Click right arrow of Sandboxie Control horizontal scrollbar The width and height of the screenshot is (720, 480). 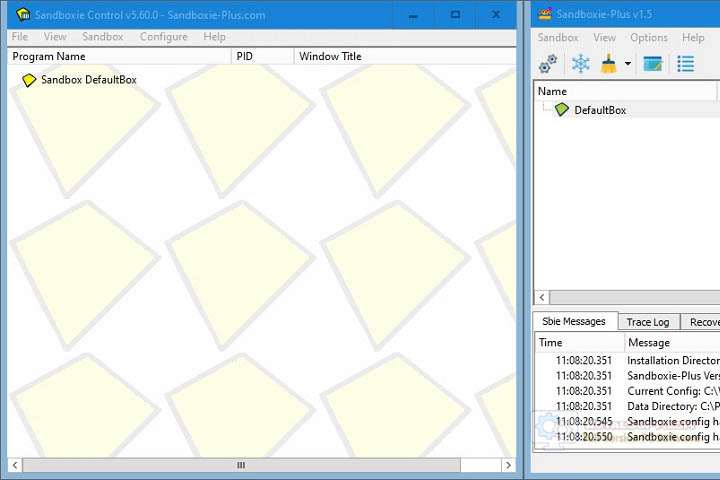click(508, 465)
